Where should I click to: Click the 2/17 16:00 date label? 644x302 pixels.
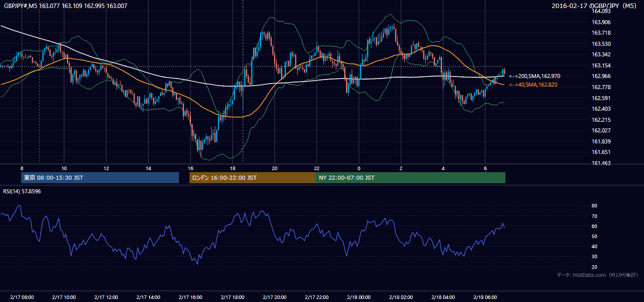tap(190, 297)
